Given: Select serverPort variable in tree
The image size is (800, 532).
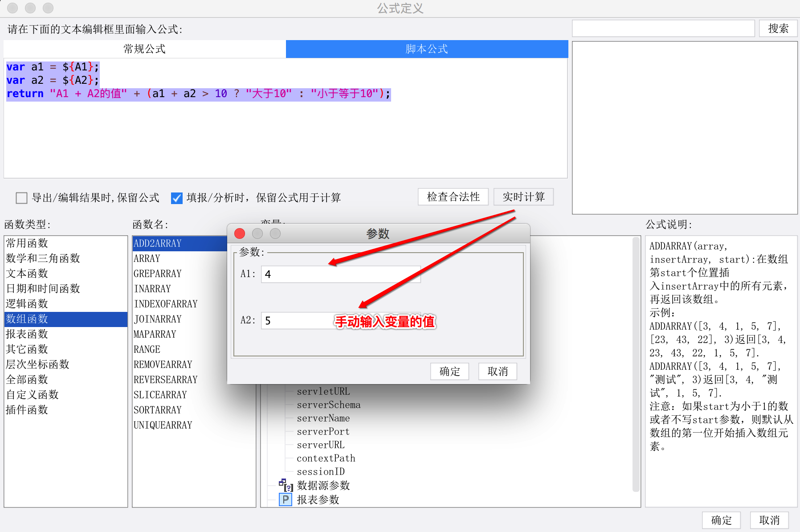Looking at the screenshot, I should pyautogui.click(x=323, y=431).
